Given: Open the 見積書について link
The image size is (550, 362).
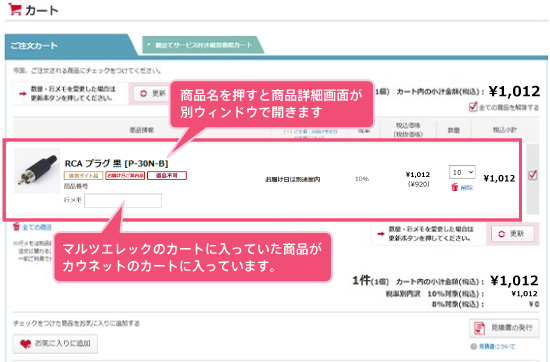Looking at the screenshot, I should 497,347.
